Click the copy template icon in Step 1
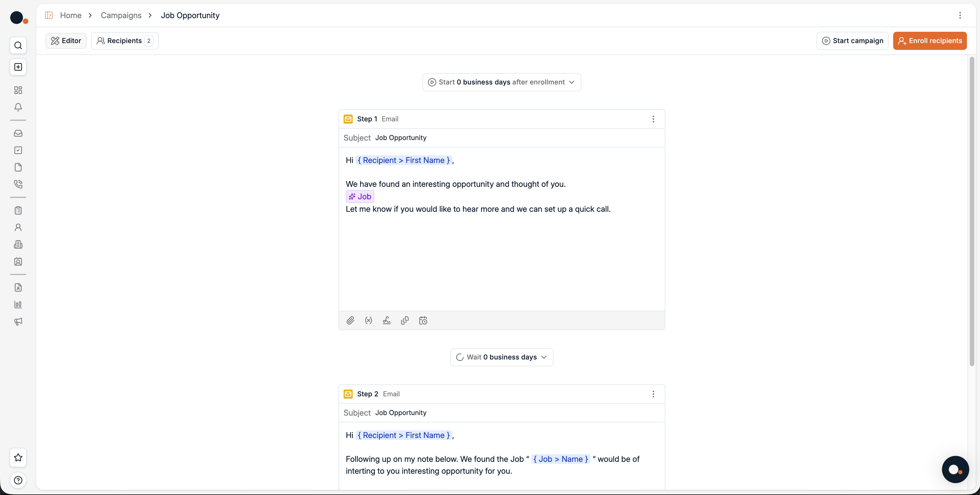Viewport: 980px width, 495px height. coord(405,320)
